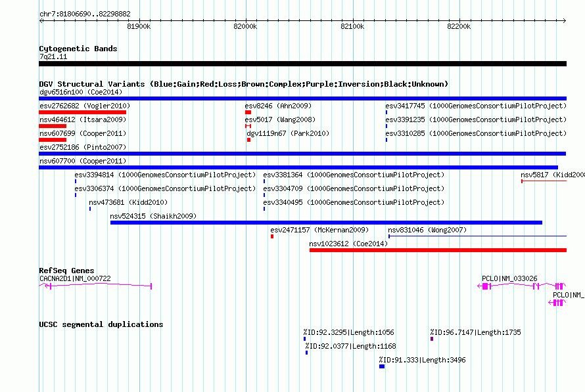585x392 pixels.
Task: Select esv3310285 1000 Genomes variant
Action: click(x=476, y=133)
